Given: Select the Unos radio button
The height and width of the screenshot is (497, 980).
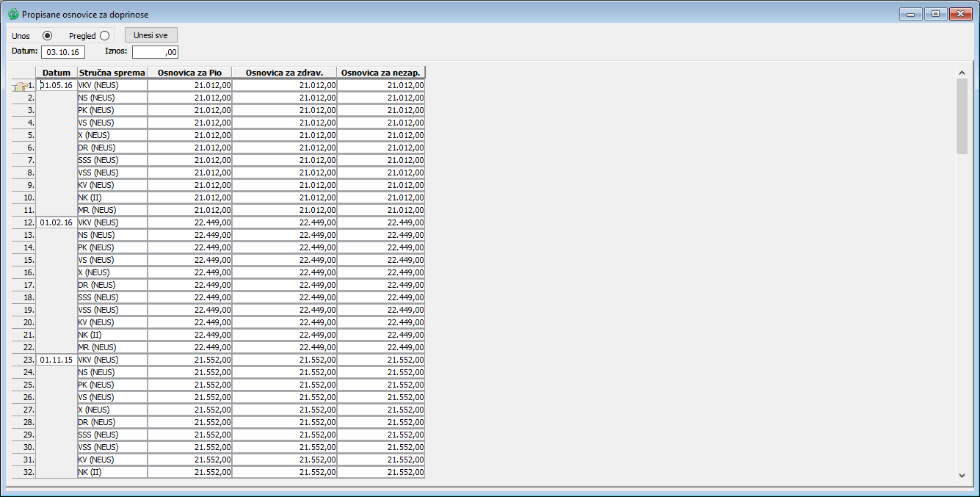Looking at the screenshot, I should tap(48, 35).
